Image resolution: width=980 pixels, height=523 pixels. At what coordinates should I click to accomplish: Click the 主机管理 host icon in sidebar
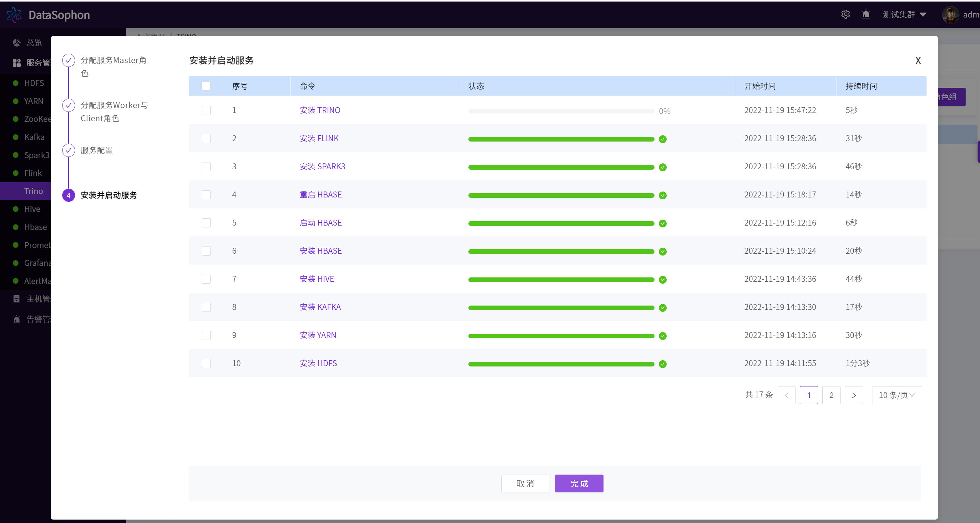(x=17, y=299)
